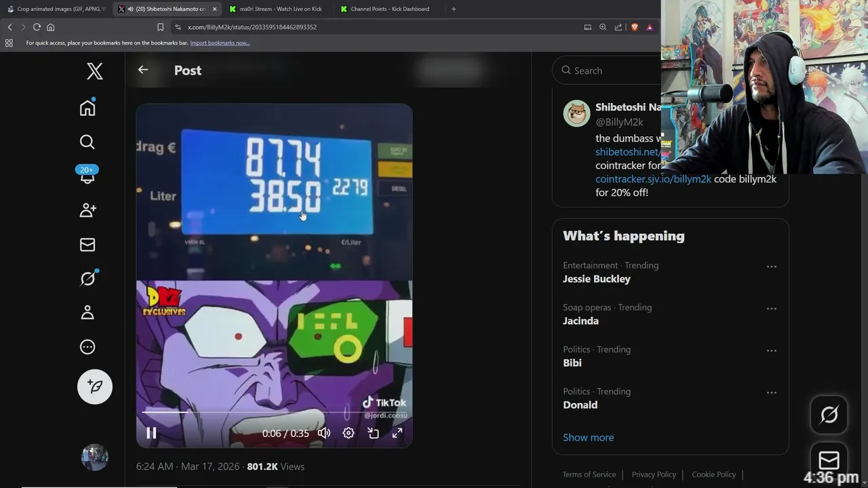Click Import bookmarks now link
This screenshot has height=488, width=868.
click(220, 43)
